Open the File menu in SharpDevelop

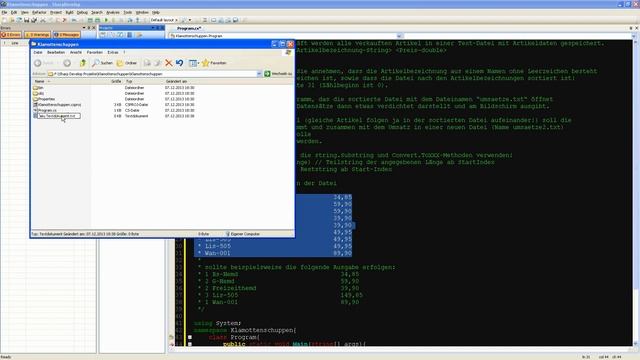pos(4,13)
